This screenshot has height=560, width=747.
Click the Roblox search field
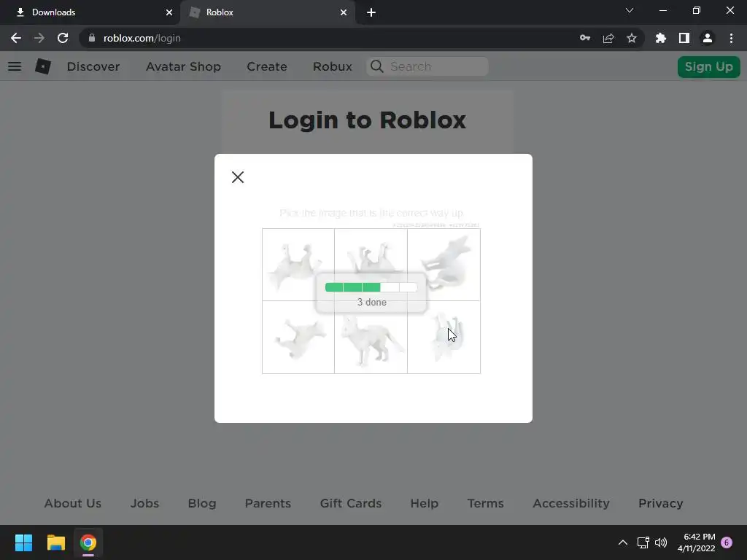pos(427,66)
